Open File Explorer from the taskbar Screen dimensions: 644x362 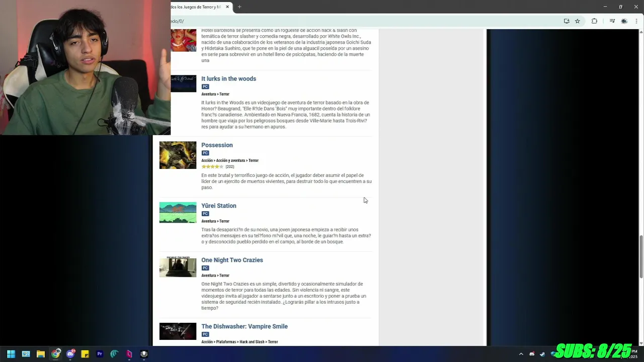[41, 354]
